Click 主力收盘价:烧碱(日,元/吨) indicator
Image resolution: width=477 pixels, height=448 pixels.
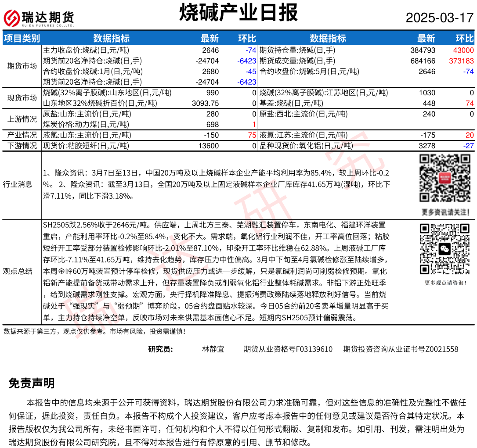tap(86, 50)
